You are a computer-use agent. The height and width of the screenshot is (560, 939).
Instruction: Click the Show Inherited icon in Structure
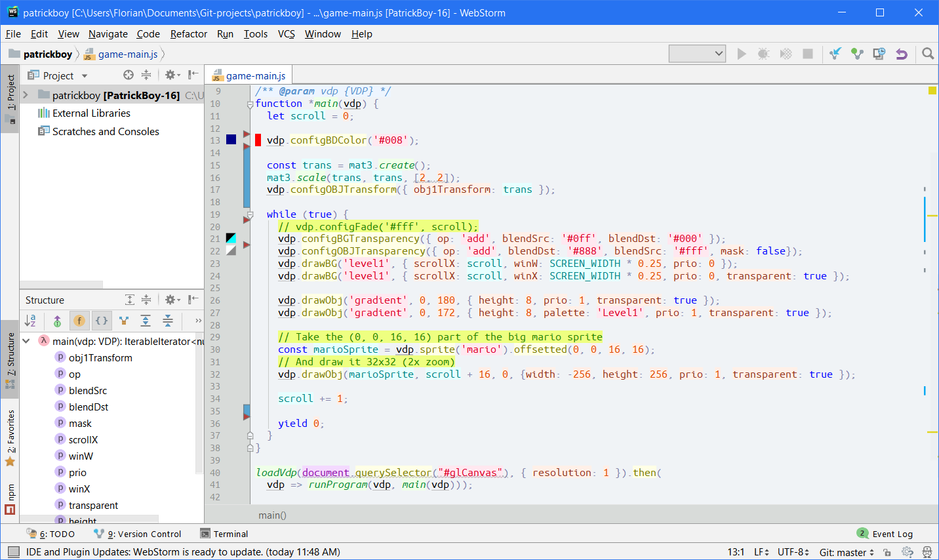57,321
